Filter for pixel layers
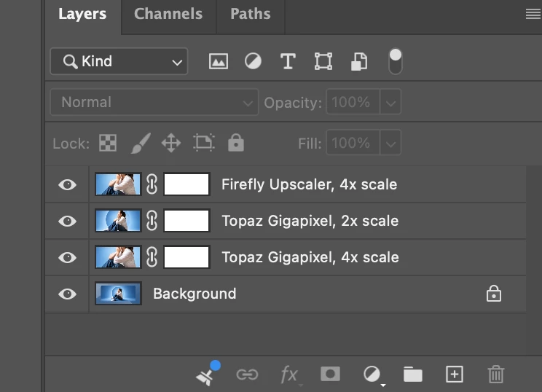 coord(219,61)
